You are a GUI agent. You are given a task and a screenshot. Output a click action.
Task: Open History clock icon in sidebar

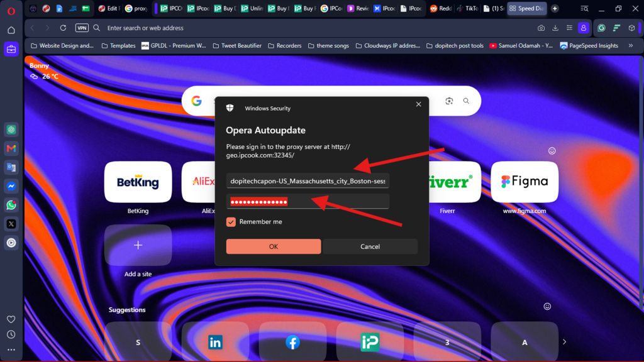pyautogui.click(x=11, y=335)
